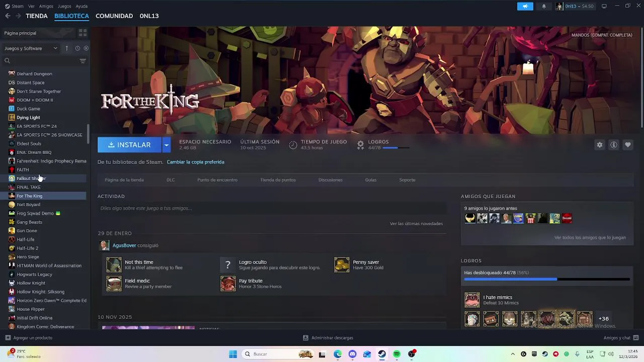Click the Windows taskbar Buscar search box
The width and height of the screenshot is (644, 362).
(278, 354)
